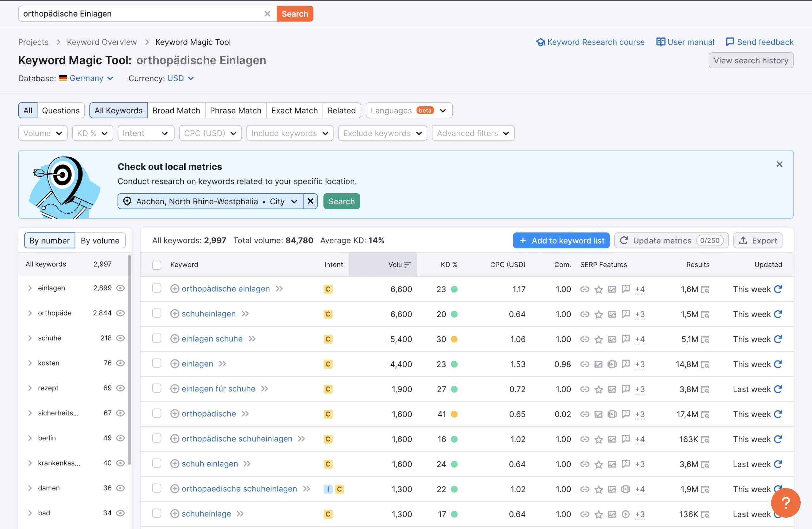Check the box for 'orthopädische einlagen'

point(157,288)
